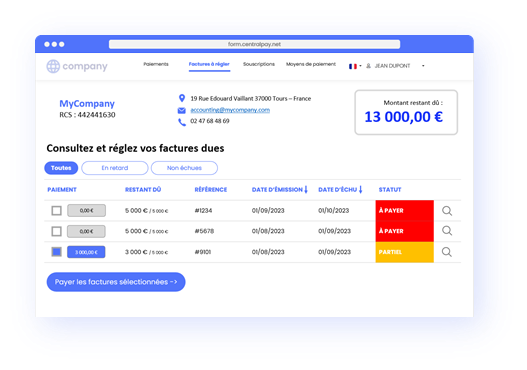Click the RCS : 442441630 text

pyautogui.click(x=87, y=115)
